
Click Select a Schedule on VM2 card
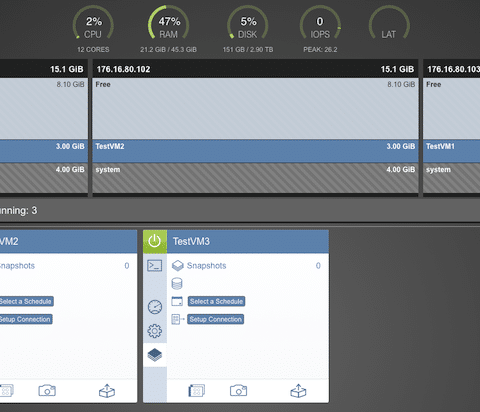click(x=26, y=301)
